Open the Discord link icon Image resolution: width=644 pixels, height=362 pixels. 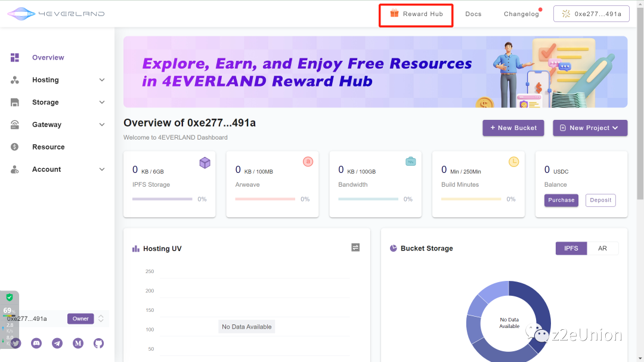(36, 343)
